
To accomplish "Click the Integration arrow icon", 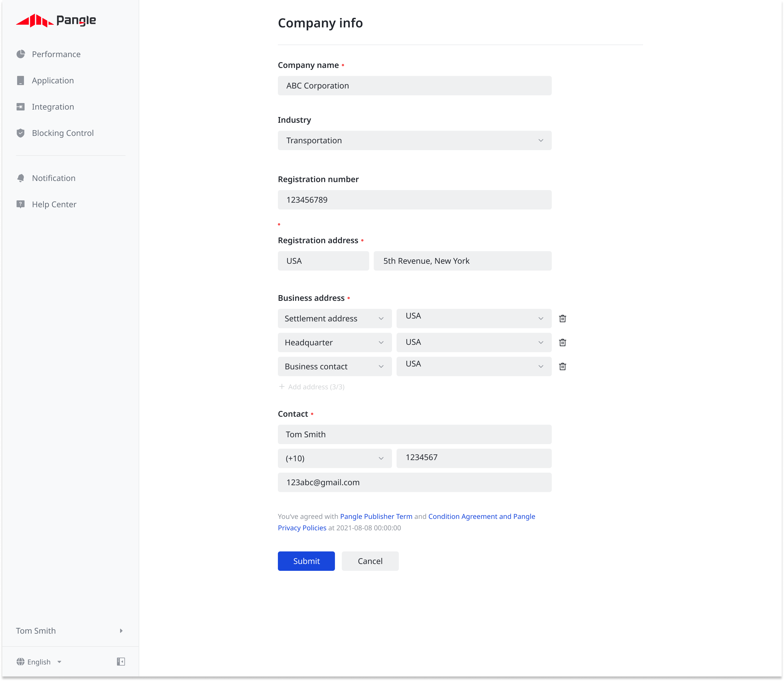I will click(21, 106).
